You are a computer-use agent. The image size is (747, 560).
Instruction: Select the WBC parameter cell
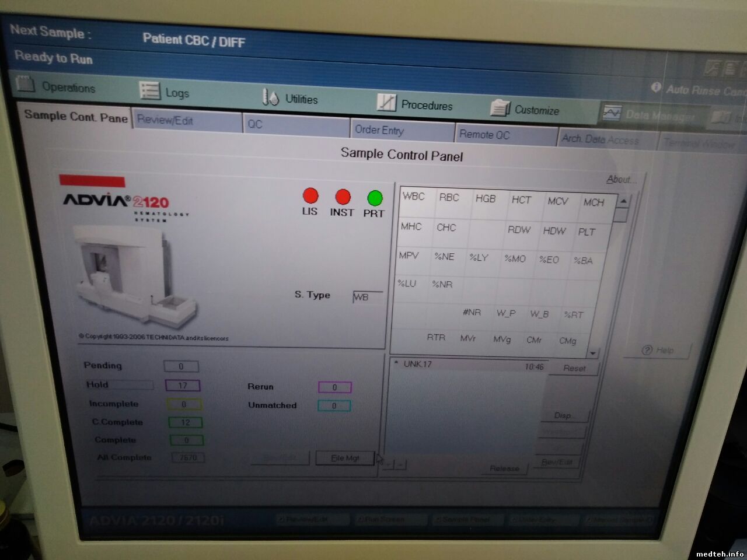(x=414, y=197)
